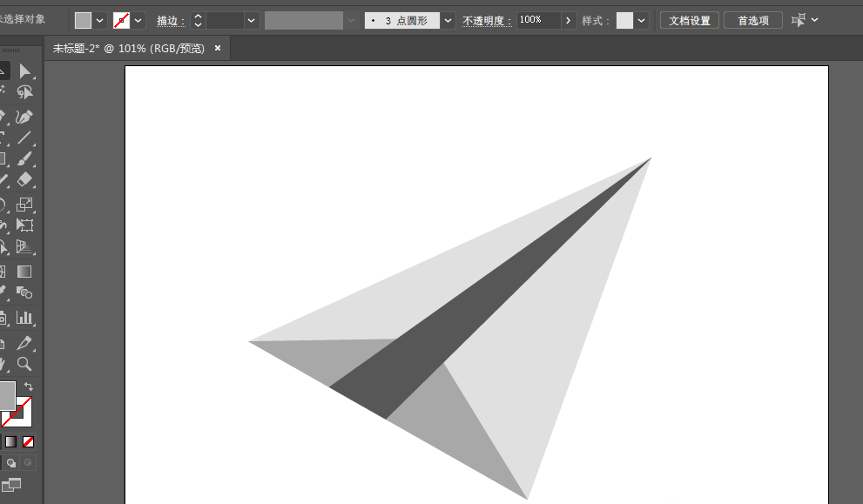Click the stroke swatch in control bar

click(121, 20)
